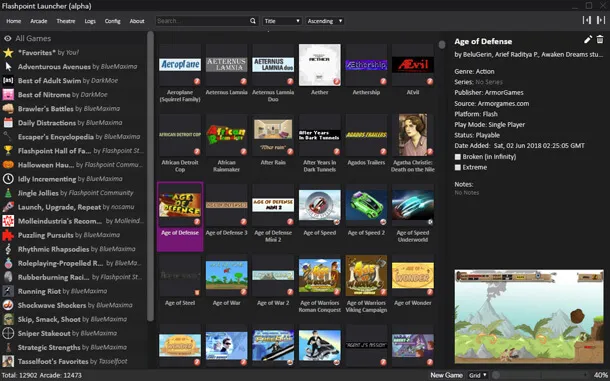Toggle the right sidebar using top-right icon
The image size is (610, 381).
pyautogui.click(x=601, y=20)
